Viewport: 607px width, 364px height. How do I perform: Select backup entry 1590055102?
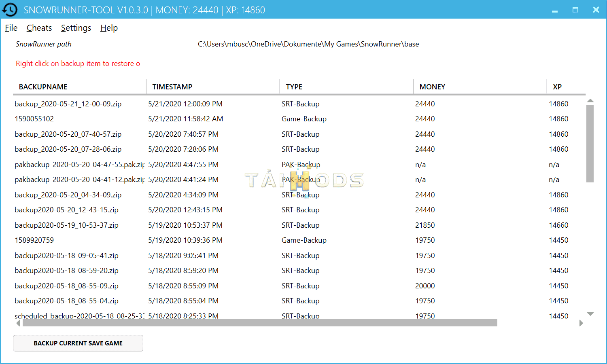tap(299, 119)
